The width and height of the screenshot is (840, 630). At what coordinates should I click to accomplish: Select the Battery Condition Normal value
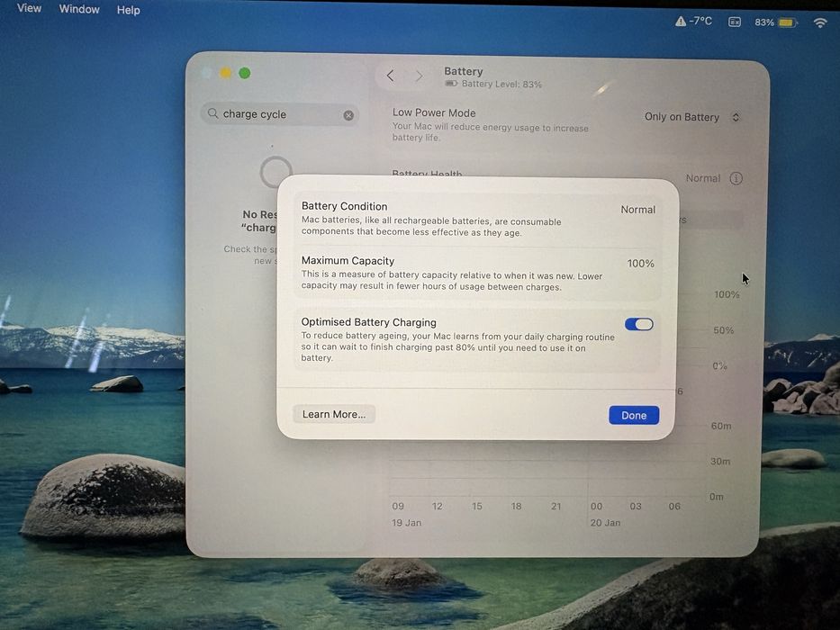click(x=637, y=210)
